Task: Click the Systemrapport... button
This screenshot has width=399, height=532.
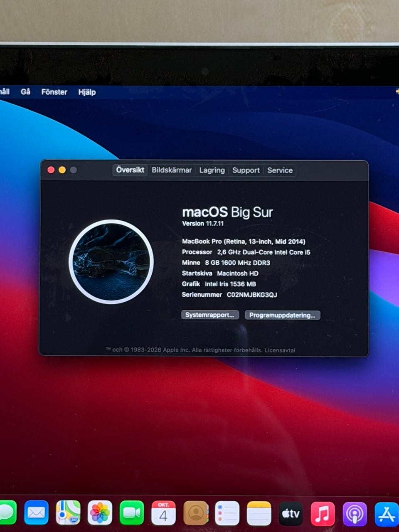Action: 210,315
